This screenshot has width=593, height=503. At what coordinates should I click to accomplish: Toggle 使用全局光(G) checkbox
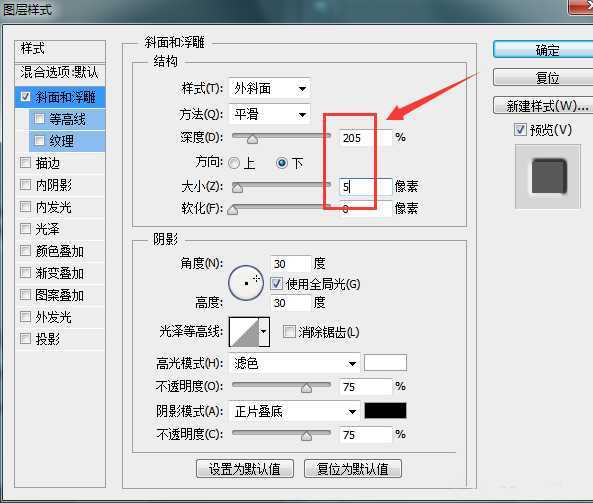coord(276,283)
